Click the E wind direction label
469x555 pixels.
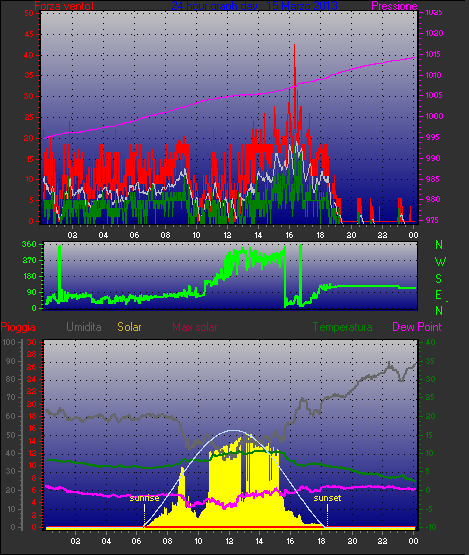(438, 295)
